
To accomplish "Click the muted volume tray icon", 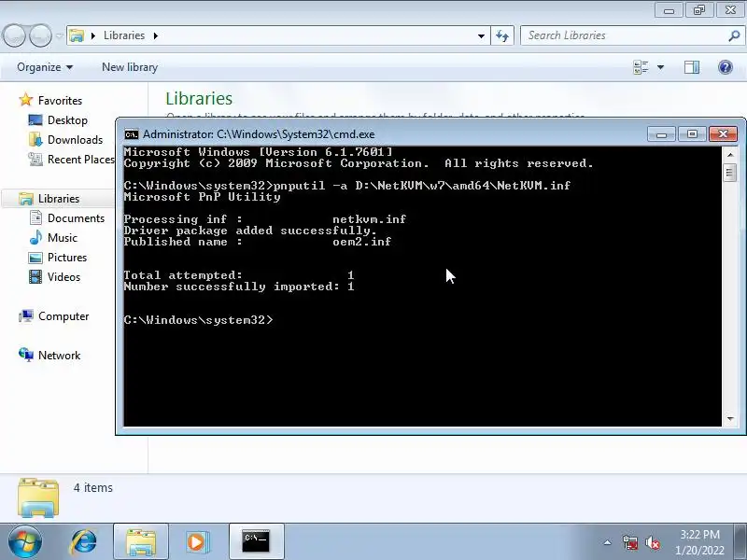I will (x=652, y=542).
